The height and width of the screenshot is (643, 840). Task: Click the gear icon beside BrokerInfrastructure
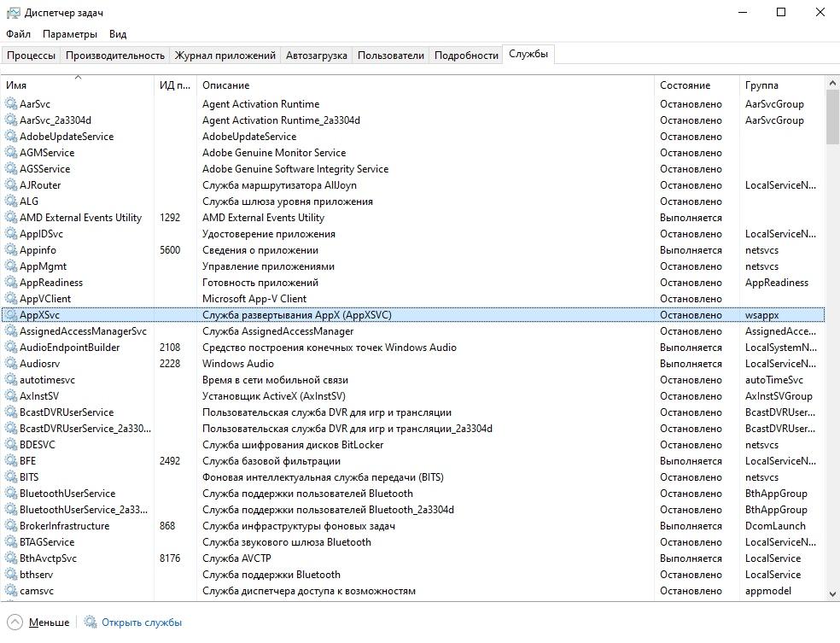[x=11, y=526]
